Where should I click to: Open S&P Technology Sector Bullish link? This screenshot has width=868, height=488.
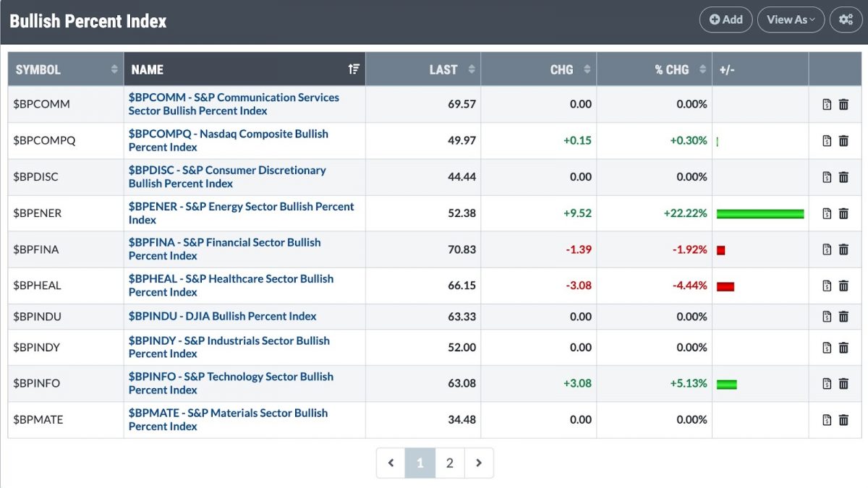click(231, 383)
